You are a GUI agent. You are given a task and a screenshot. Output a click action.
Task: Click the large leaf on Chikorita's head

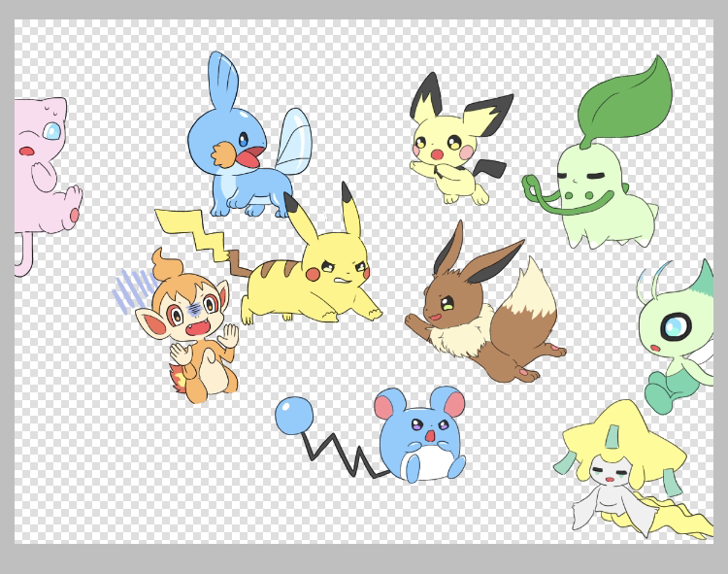point(625,99)
